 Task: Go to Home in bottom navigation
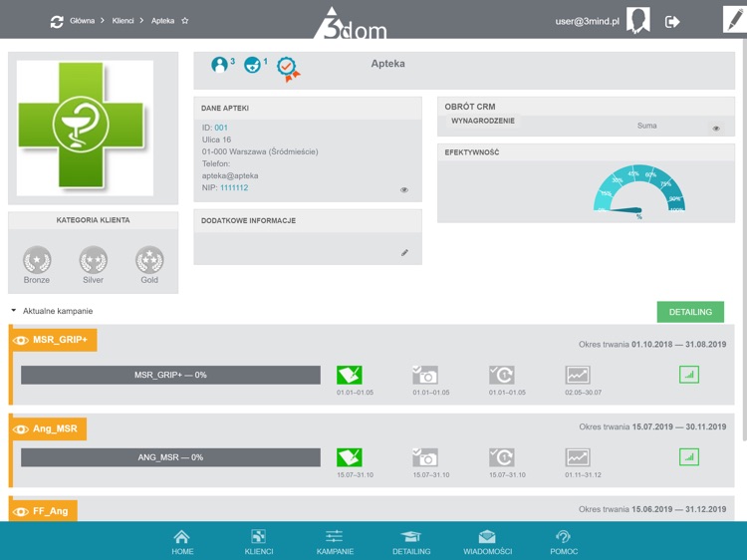(x=182, y=542)
